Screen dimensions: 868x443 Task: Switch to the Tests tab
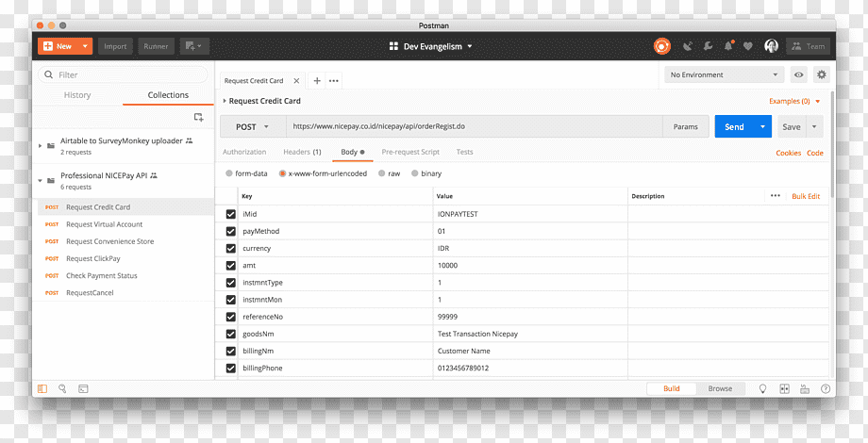[464, 152]
